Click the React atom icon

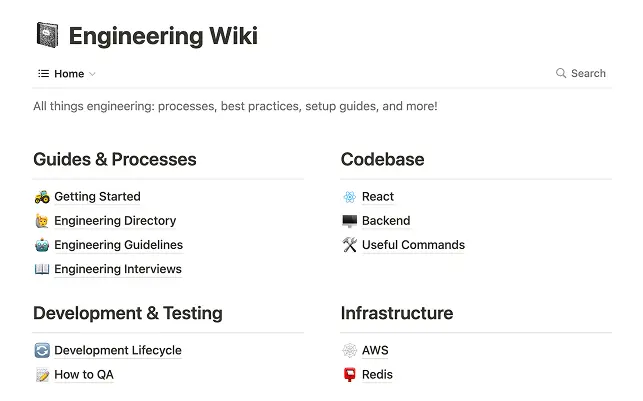tap(349, 197)
